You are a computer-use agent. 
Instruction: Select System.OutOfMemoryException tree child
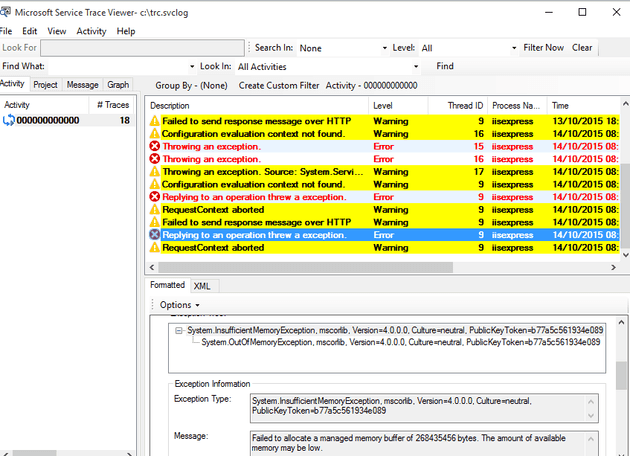[x=400, y=342]
